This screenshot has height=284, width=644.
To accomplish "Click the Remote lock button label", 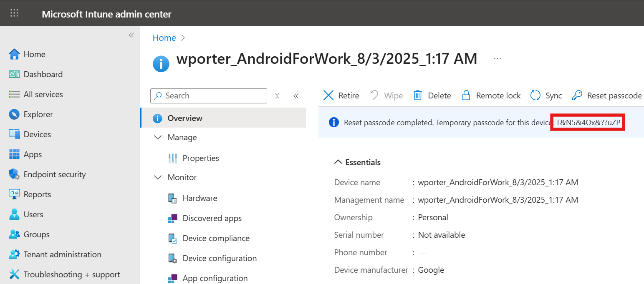I will pos(498,96).
